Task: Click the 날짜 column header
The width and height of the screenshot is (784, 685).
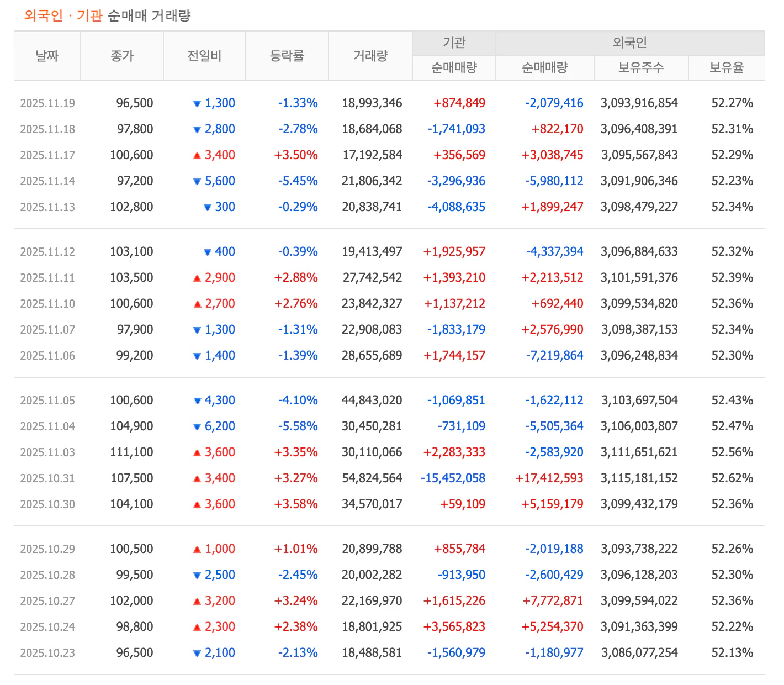Action: 47,56
